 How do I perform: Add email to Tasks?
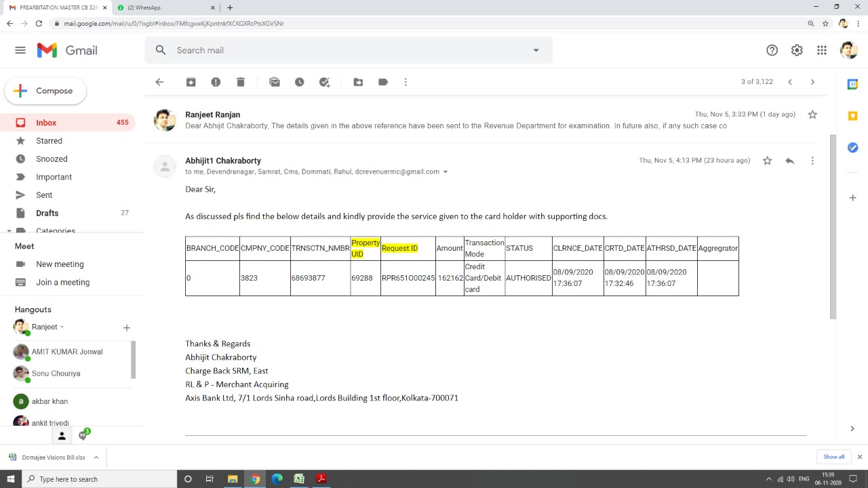coord(324,82)
